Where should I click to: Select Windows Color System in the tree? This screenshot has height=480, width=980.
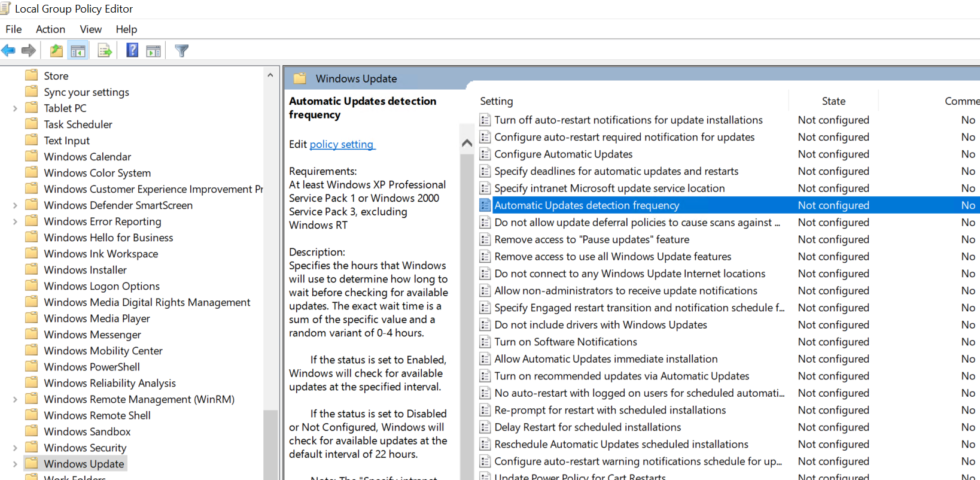tap(97, 173)
